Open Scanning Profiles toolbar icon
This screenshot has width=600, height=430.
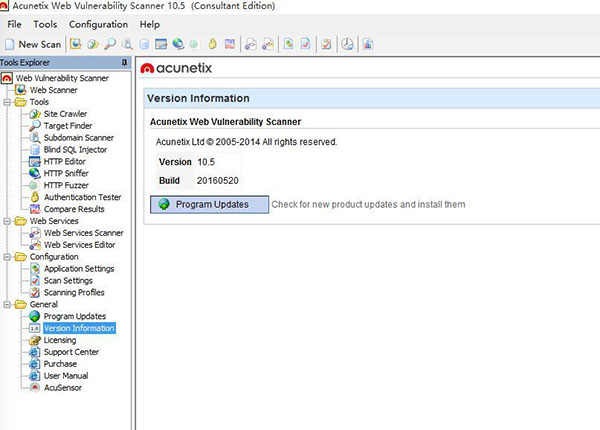point(326,44)
